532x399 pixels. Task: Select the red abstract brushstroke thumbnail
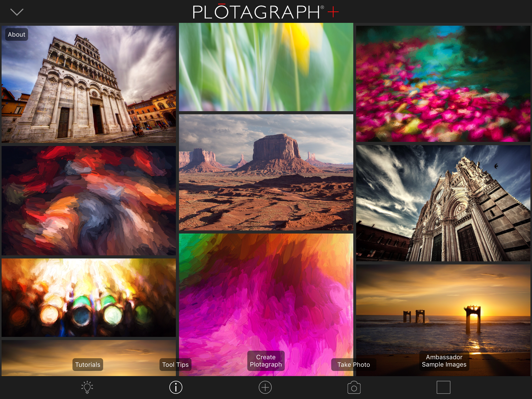[x=89, y=201]
